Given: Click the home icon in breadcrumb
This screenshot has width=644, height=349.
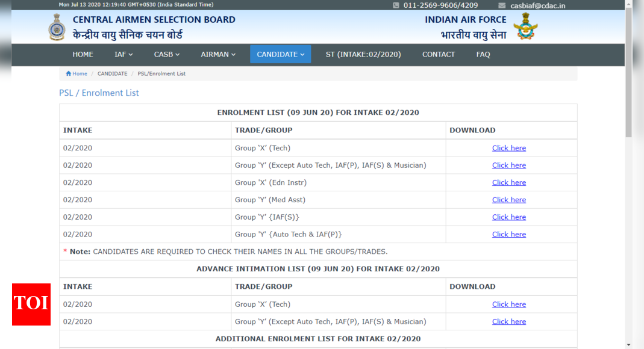Looking at the screenshot, I should coord(69,74).
